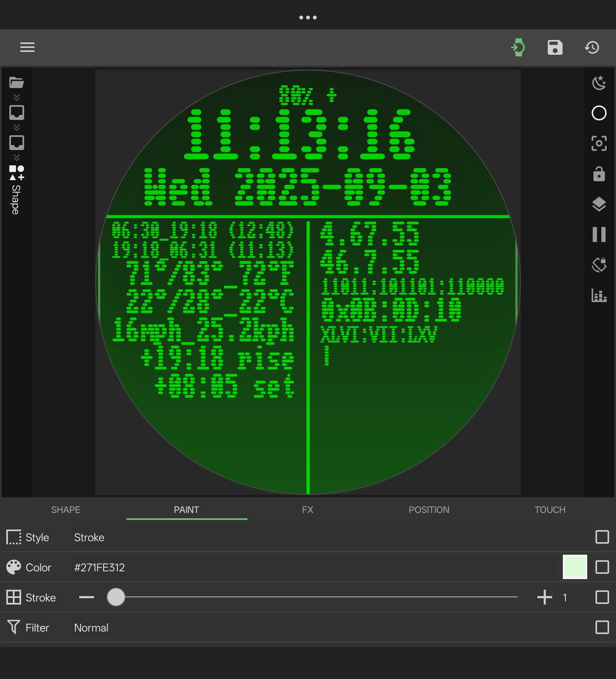Screen dimensions: 616x679
Task: Click the send-to-watch icon
Action: click(x=518, y=47)
